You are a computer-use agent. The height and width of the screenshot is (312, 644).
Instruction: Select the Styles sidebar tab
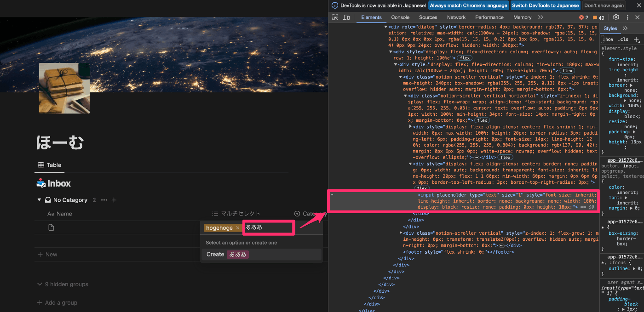[610, 28]
